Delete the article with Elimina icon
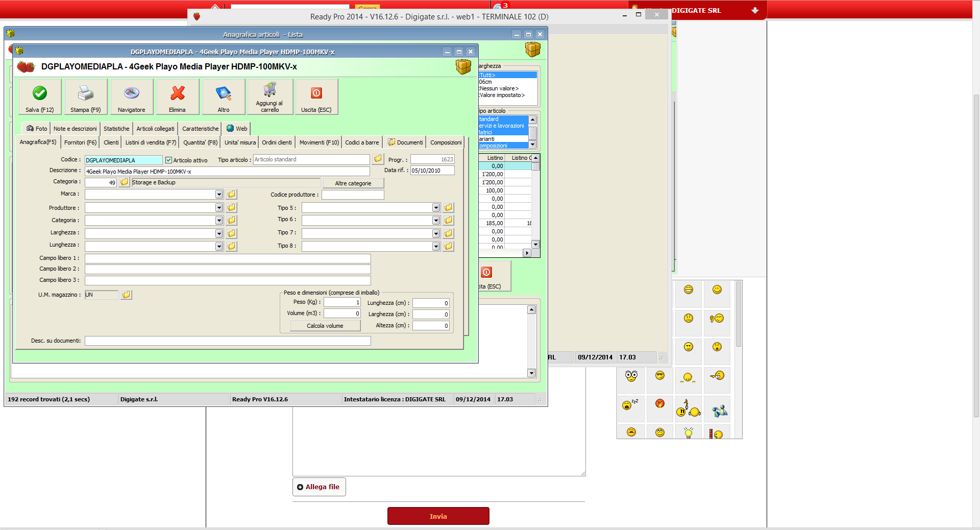980x530 pixels. click(x=177, y=93)
